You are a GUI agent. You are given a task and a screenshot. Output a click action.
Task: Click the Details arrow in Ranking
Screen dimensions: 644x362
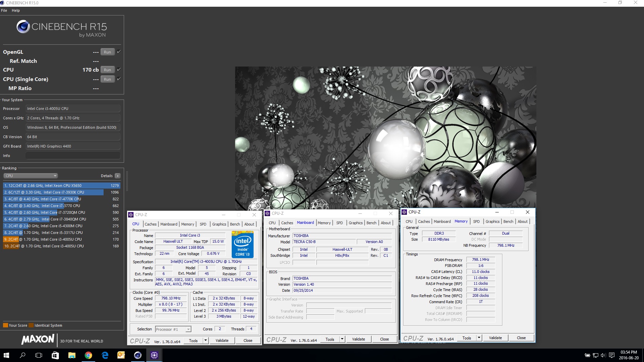[x=118, y=176]
